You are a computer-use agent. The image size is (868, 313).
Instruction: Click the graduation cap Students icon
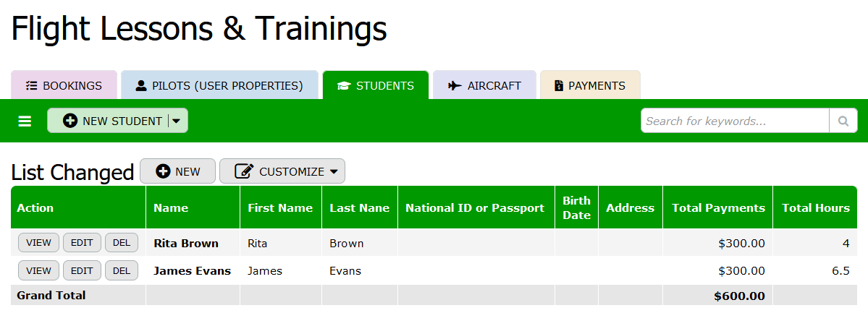point(344,86)
